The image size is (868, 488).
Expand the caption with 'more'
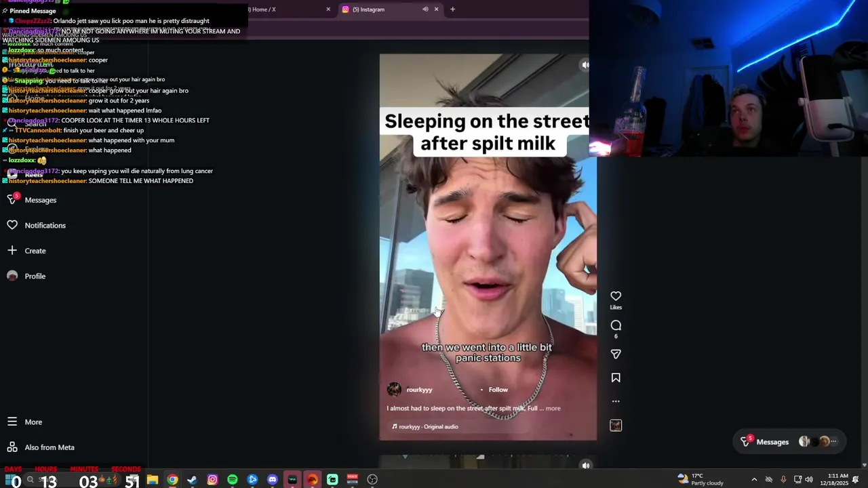(553, 409)
